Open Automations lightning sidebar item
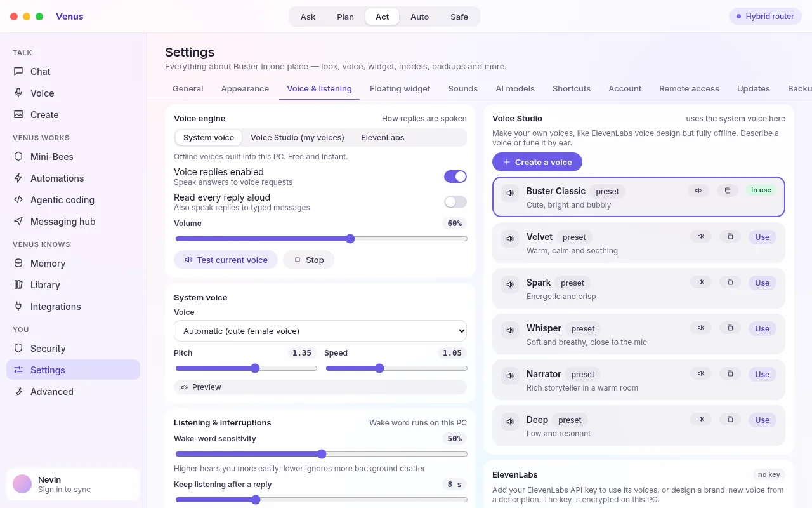This screenshot has height=508, width=812. [73, 178]
